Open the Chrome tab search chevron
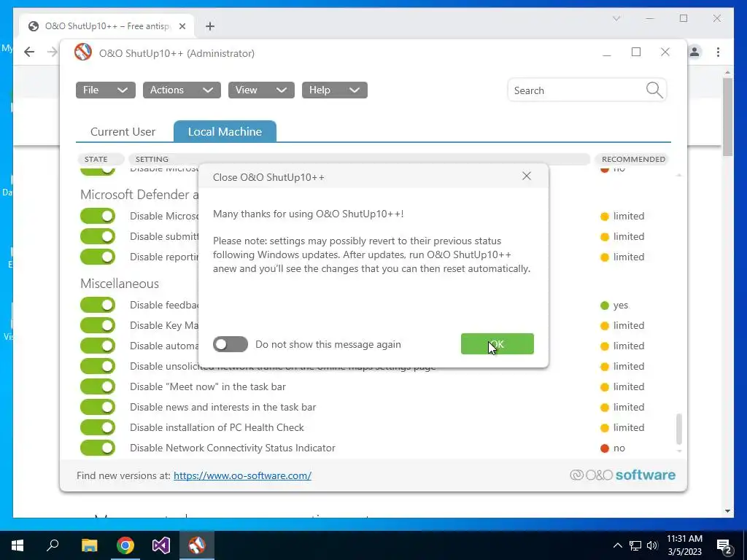The image size is (747, 560). pyautogui.click(x=616, y=18)
